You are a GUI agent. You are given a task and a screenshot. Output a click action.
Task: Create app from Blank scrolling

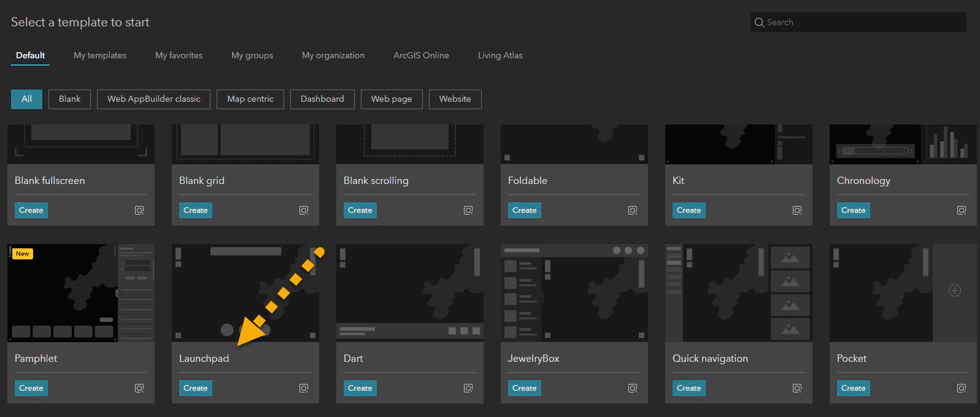click(360, 210)
